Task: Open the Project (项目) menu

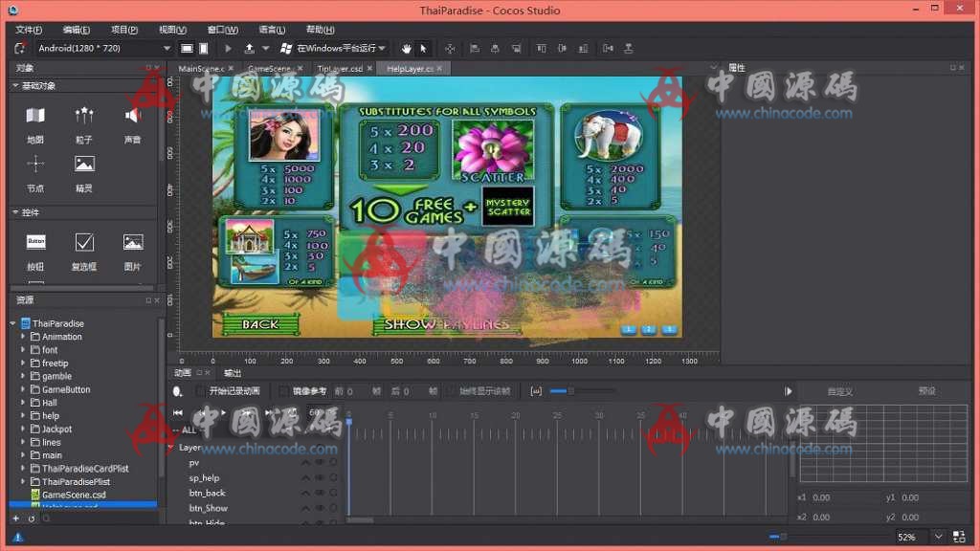Action: [124, 30]
